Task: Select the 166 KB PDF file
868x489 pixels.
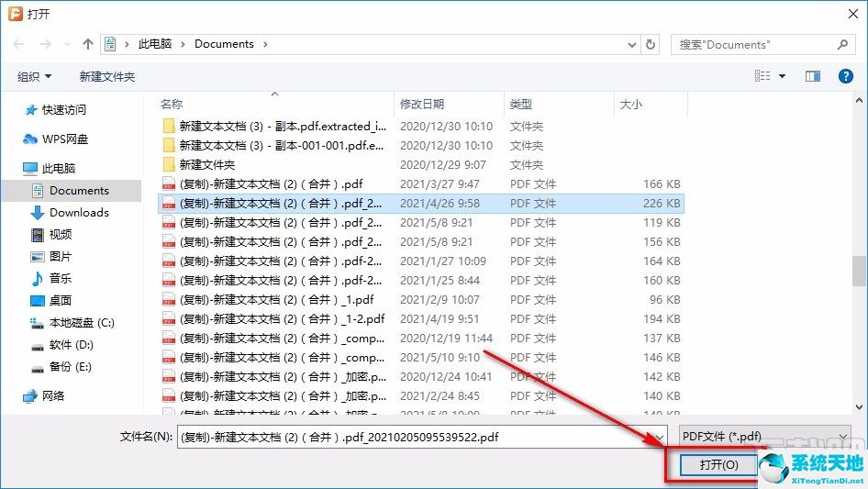Action: [x=421, y=184]
